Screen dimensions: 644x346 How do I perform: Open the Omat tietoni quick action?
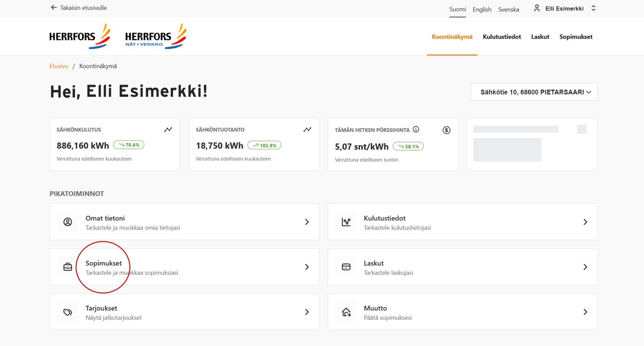tap(184, 222)
